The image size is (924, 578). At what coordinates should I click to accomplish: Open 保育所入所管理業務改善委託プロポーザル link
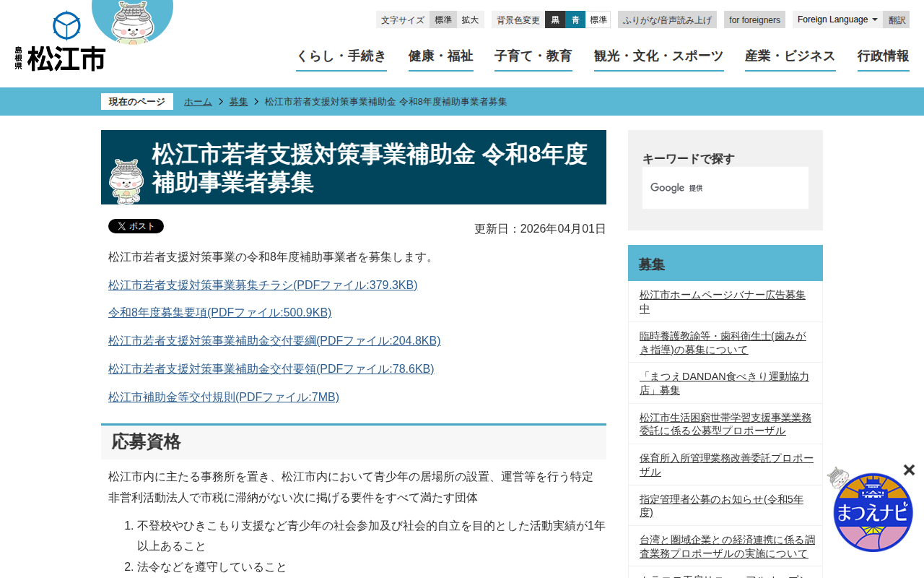pos(726,465)
